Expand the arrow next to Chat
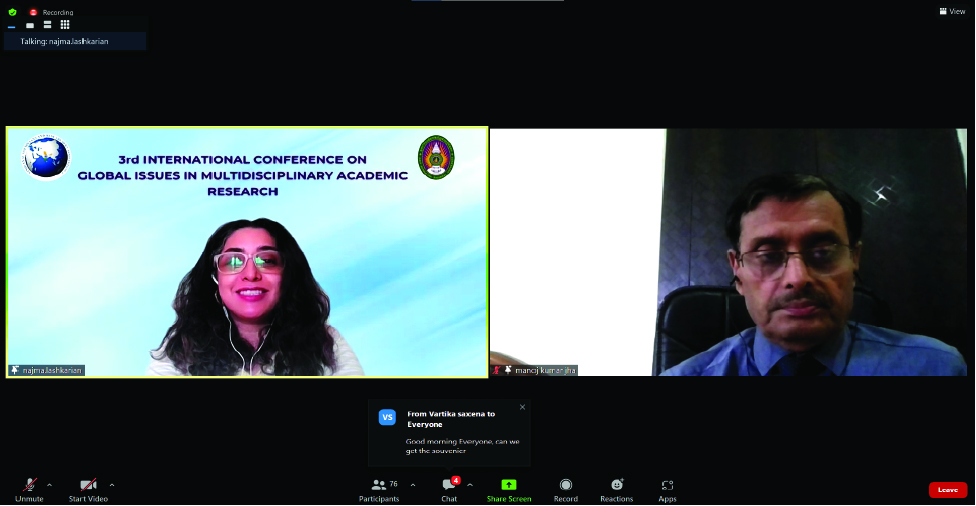 (470, 485)
